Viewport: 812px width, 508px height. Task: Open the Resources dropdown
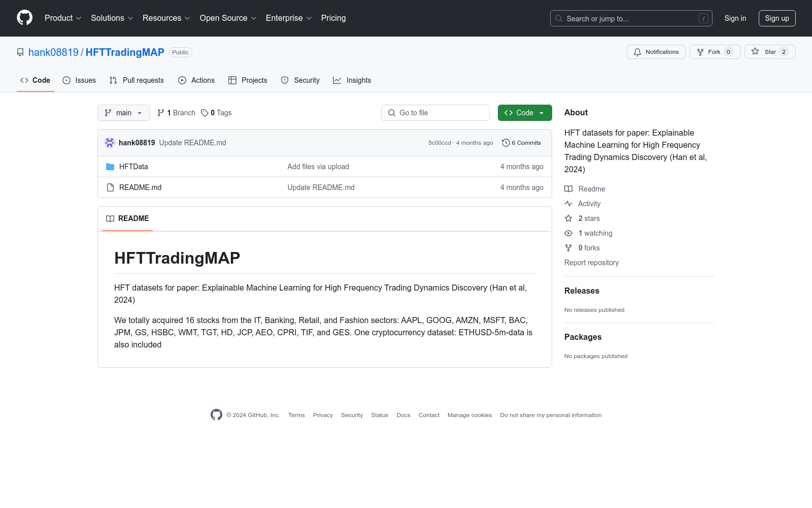(166, 18)
